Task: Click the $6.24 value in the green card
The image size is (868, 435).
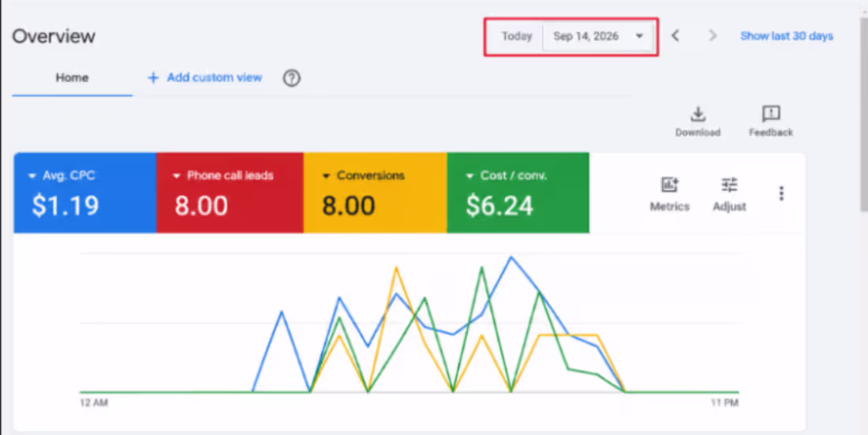Action: [x=499, y=205]
